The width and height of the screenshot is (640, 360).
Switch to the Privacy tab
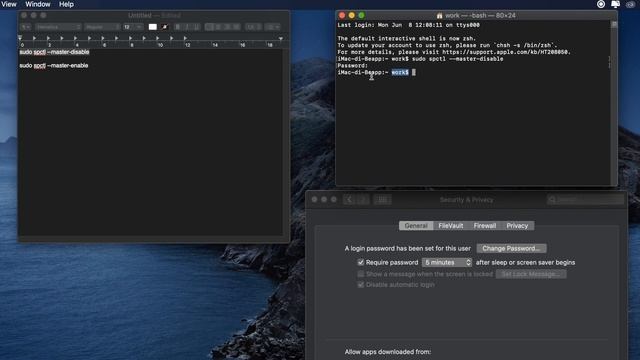coord(517,226)
